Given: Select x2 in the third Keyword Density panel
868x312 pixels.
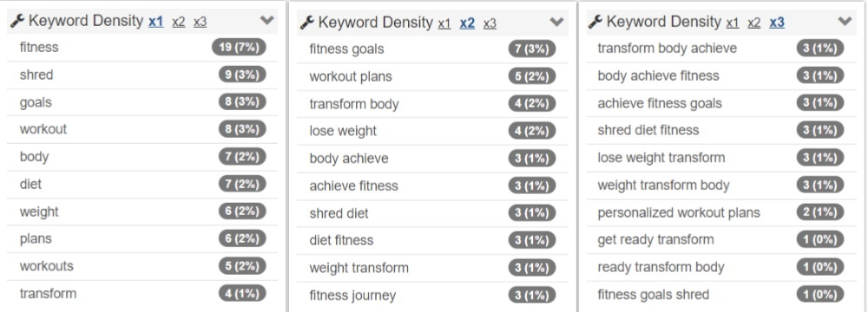Looking at the screenshot, I should [x=754, y=23].
